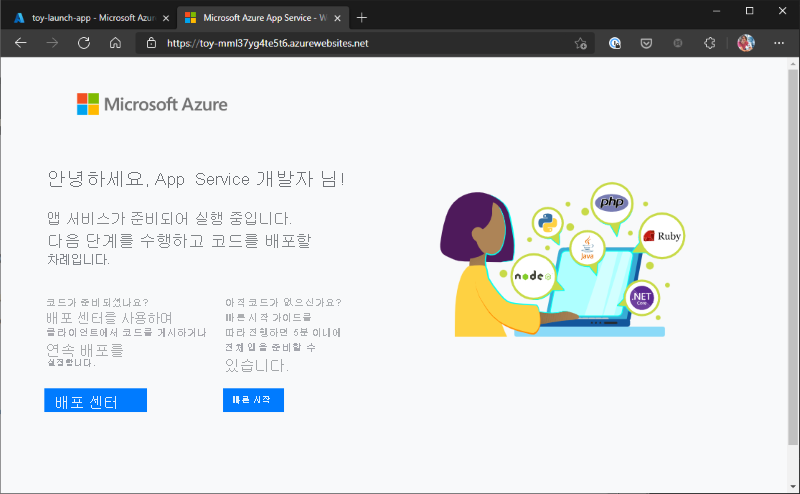Open the Pocket-style shield icon in toolbar
This screenshot has width=800, height=494.
pyautogui.click(x=646, y=43)
